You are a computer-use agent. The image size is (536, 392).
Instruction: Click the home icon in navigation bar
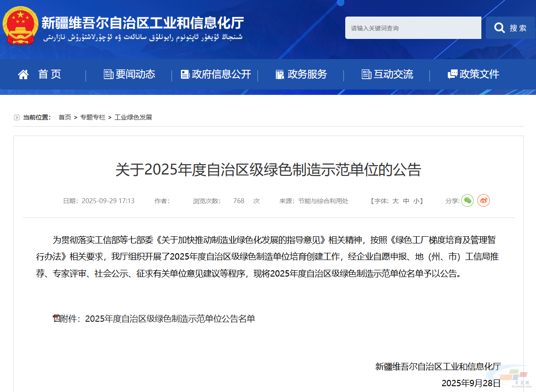coord(23,74)
